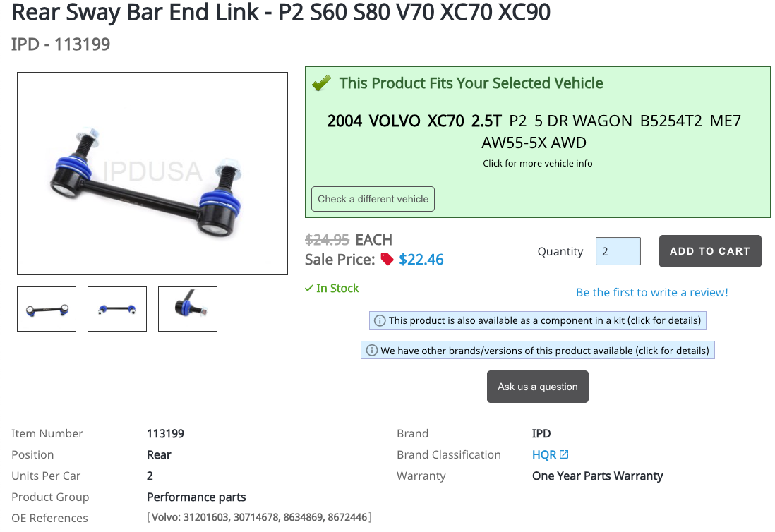Click the info icon in kit notice

click(380, 320)
